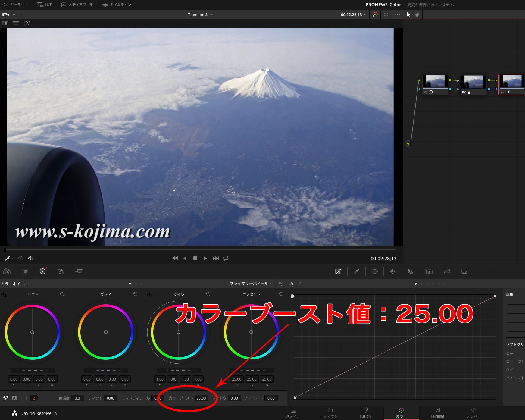Open the Power Window palette icon
The image size is (525, 420).
(374, 271)
